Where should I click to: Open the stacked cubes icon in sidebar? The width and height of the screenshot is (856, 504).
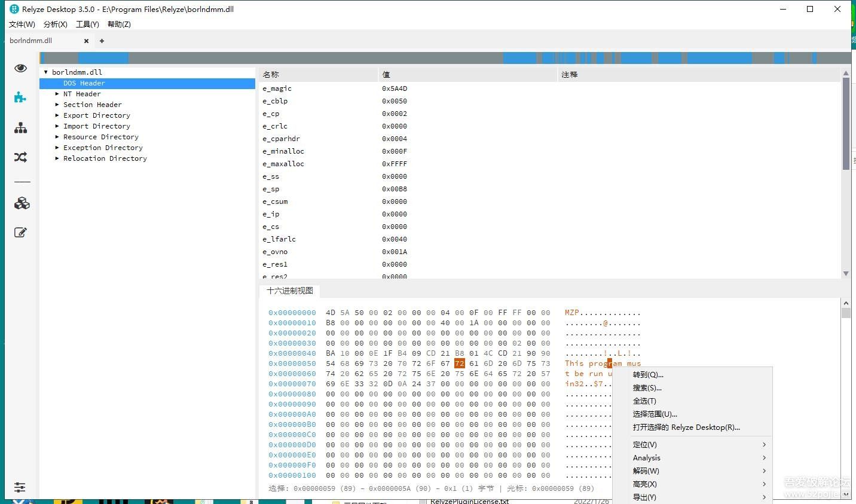click(x=22, y=203)
